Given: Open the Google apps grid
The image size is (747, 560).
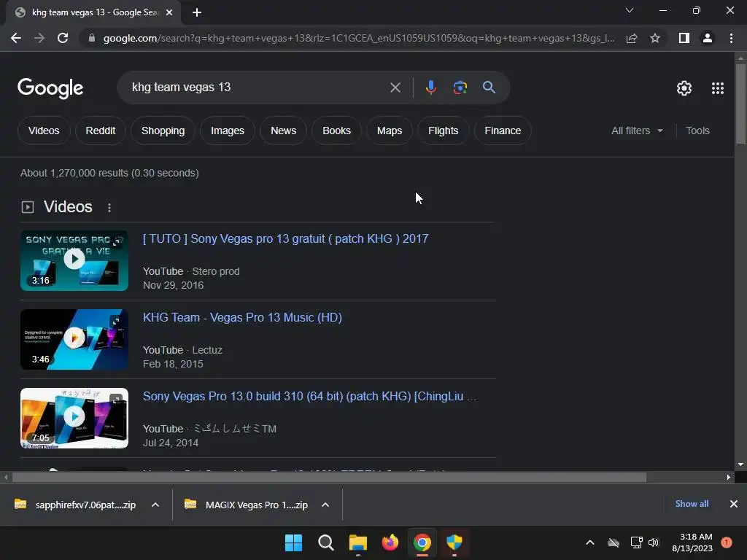Looking at the screenshot, I should [718, 88].
